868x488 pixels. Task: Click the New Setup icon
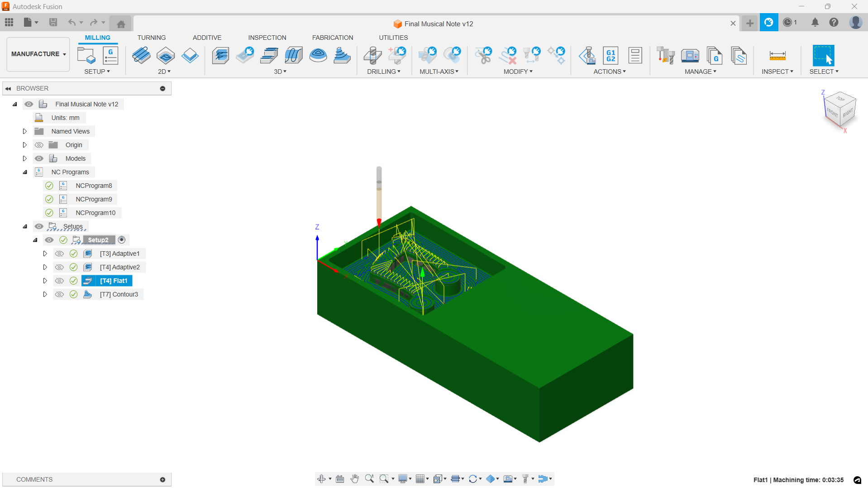click(86, 55)
